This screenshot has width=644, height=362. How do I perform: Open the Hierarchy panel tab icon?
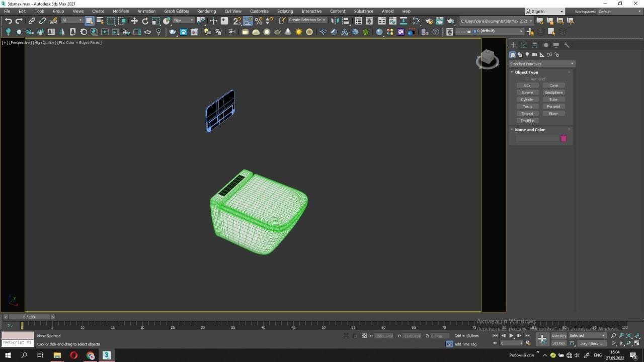[x=534, y=45]
